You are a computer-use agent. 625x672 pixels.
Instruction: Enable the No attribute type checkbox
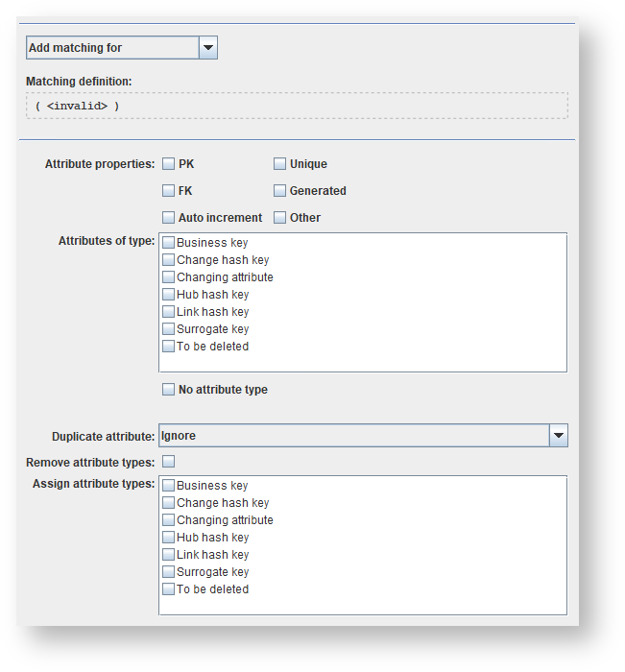169,390
